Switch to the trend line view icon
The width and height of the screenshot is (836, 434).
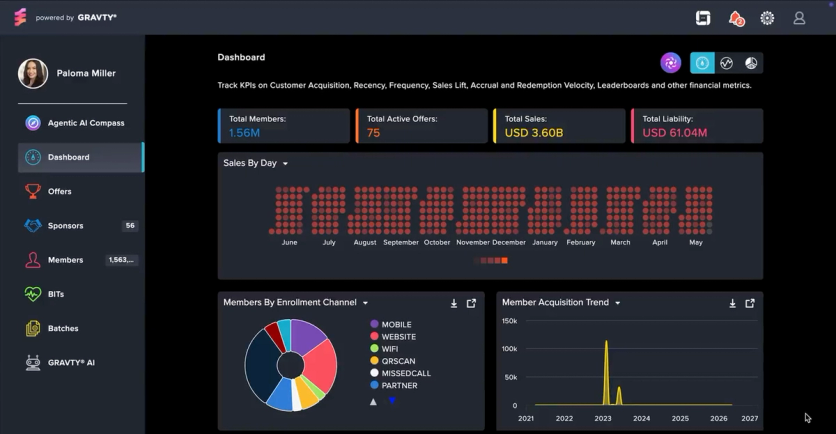[x=726, y=63]
